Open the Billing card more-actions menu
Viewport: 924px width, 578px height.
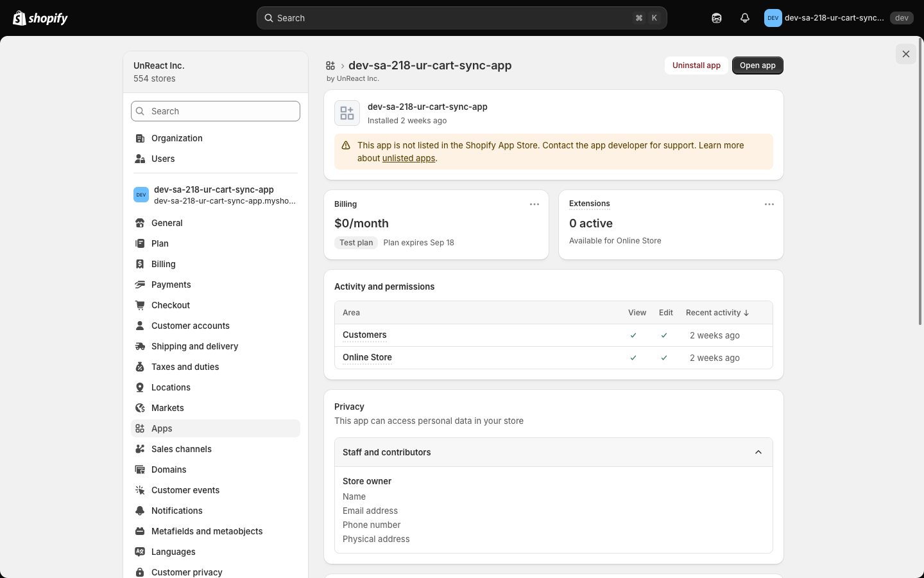(535, 204)
